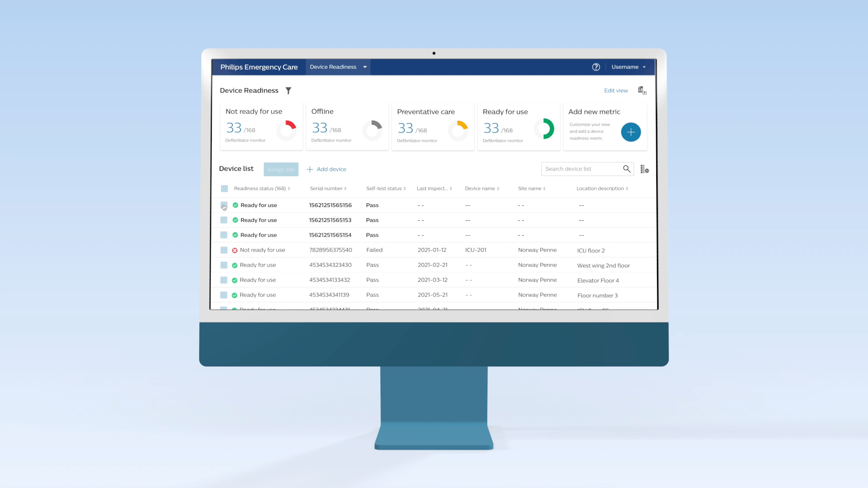The image size is (868, 488).
Task: Expand the Device Readiness navigation dropdown arrow
Action: click(x=365, y=67)
